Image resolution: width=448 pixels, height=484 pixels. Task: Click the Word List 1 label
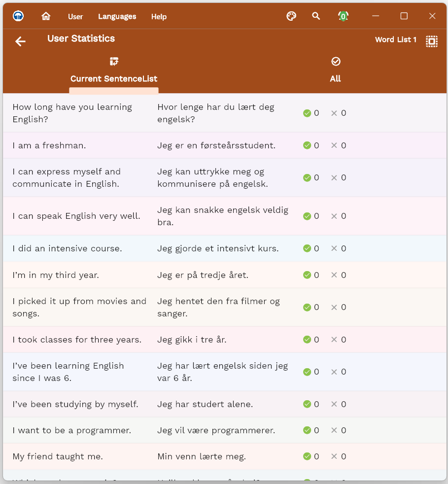coord(396,40)
